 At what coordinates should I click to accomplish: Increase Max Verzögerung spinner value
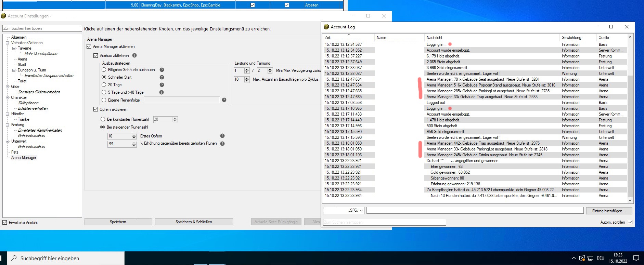[x=270, y=69]
